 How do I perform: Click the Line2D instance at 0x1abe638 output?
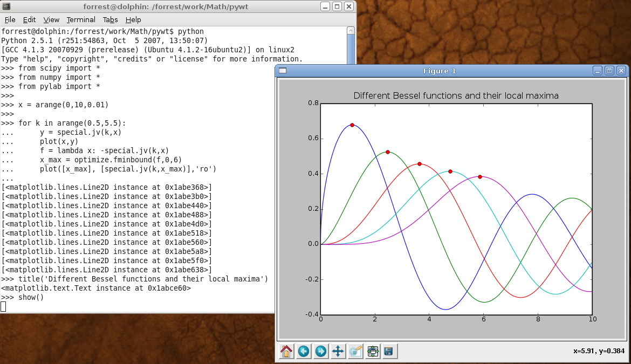click(107, 270)
